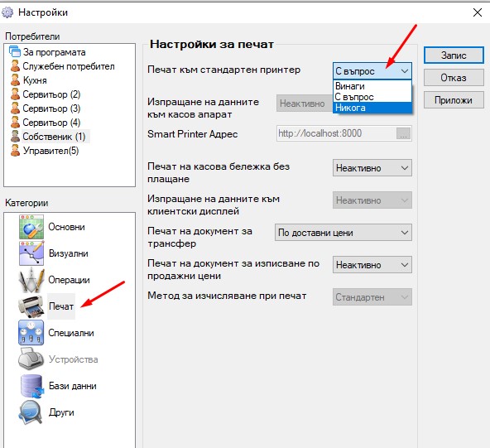Open the Специални category icon
490x448 pixels.
click(31, 333)
